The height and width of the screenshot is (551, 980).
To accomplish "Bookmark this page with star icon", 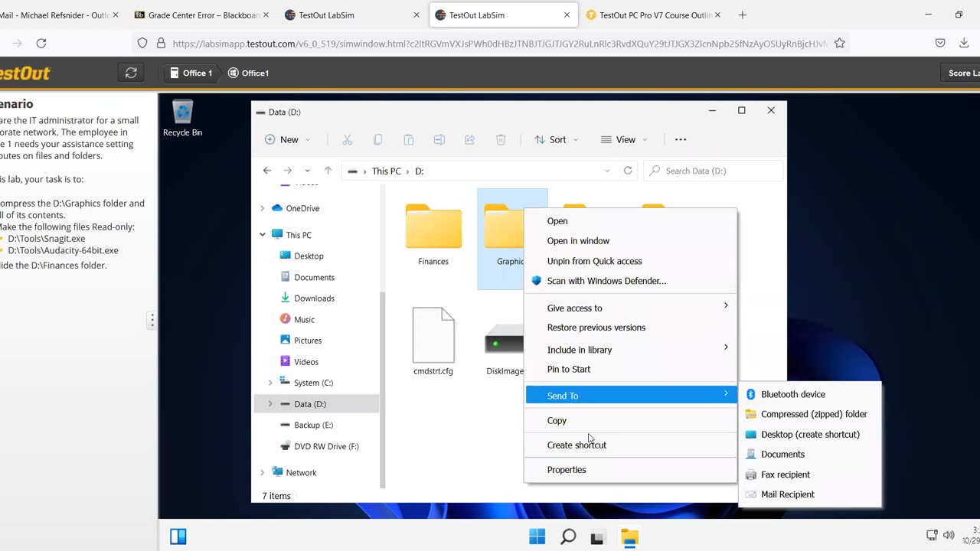I will pyautogui.click(x=840, y=44).
